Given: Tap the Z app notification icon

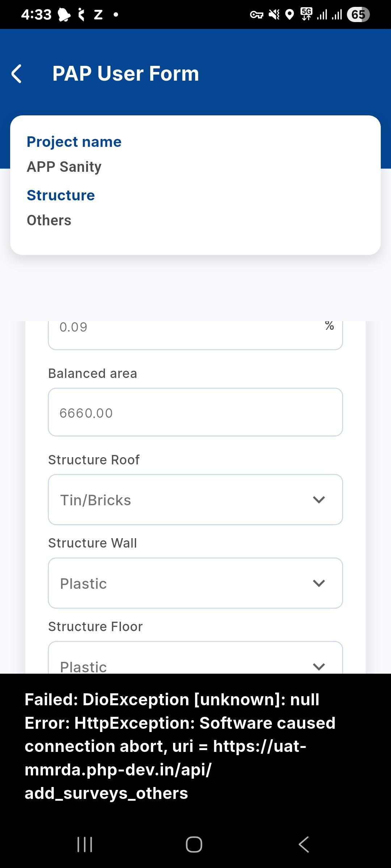Looking at the screenshot, I should 98,15.
